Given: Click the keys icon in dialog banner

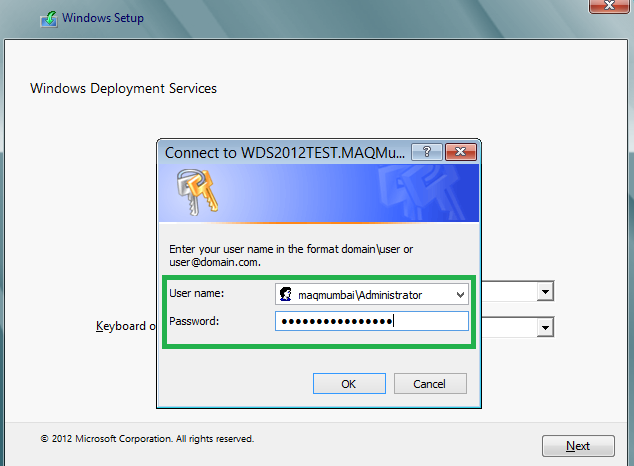Looking at the screenshot, I should [x=197, y=192].
